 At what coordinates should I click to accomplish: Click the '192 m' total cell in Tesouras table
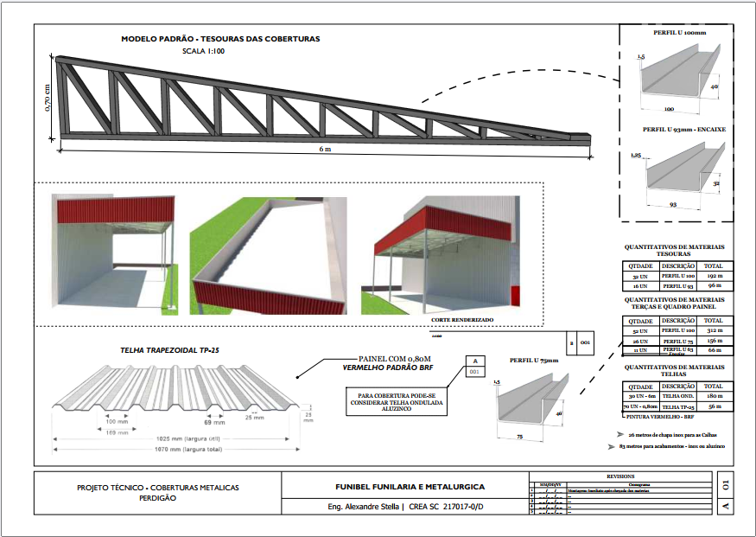pos(713,275)
